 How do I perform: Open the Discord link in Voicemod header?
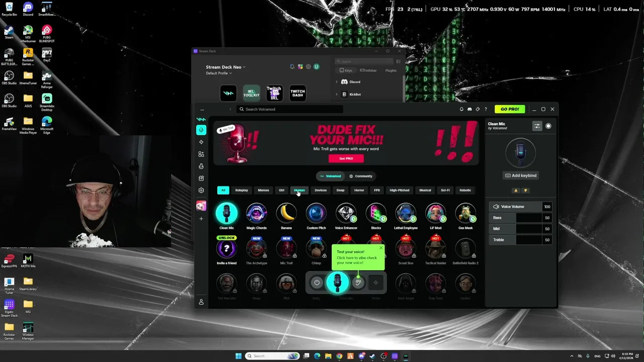[469, 109]
